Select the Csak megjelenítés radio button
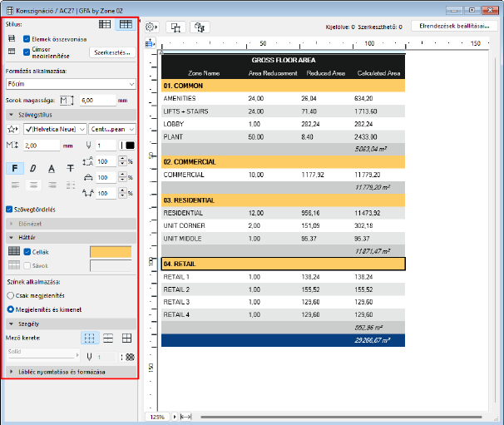Viewport: 504px width, 425px height. coord(9,294)
